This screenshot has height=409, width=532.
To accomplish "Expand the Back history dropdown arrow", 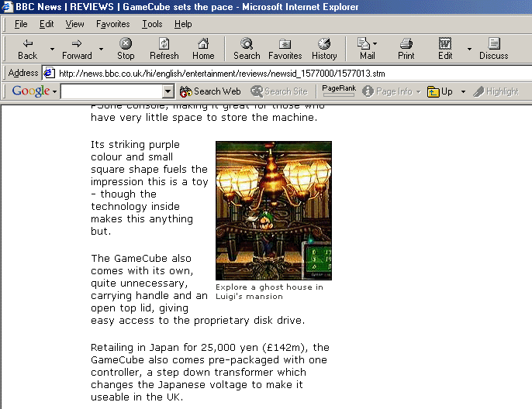I will (x=52, y=49).
